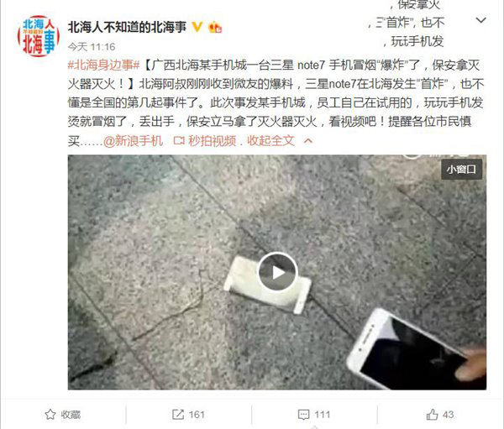
Task: Click the 今天 11:16 timestamp
Action: 92,47
